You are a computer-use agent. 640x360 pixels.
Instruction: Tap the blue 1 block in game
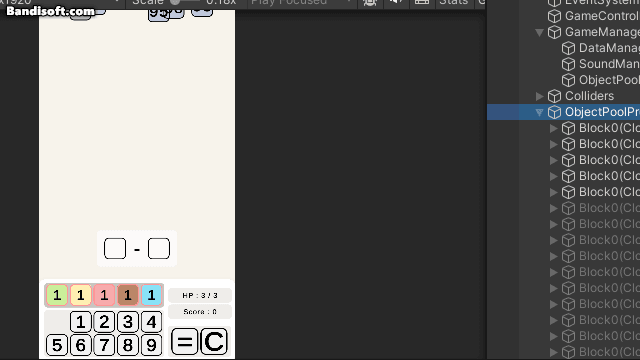(151, 295)
